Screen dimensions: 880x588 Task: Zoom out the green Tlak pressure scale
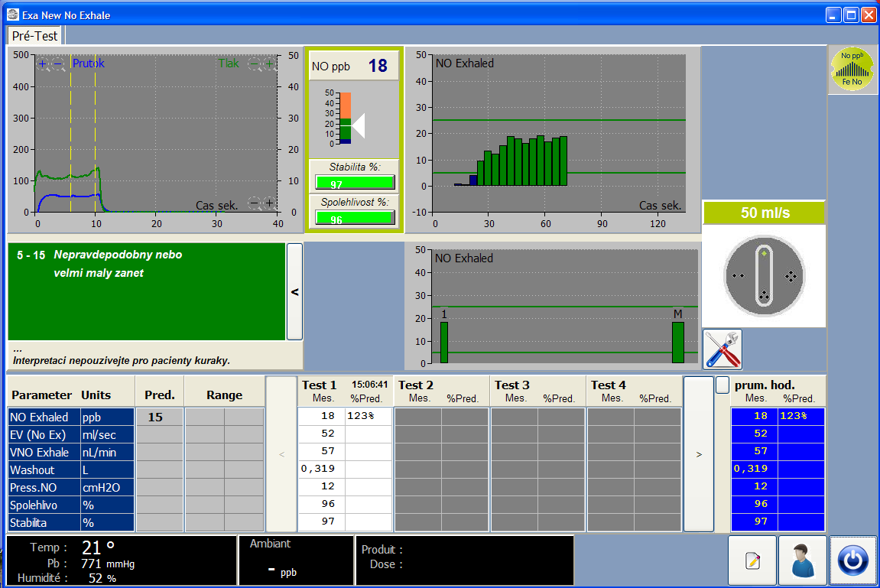coord(255,63)
